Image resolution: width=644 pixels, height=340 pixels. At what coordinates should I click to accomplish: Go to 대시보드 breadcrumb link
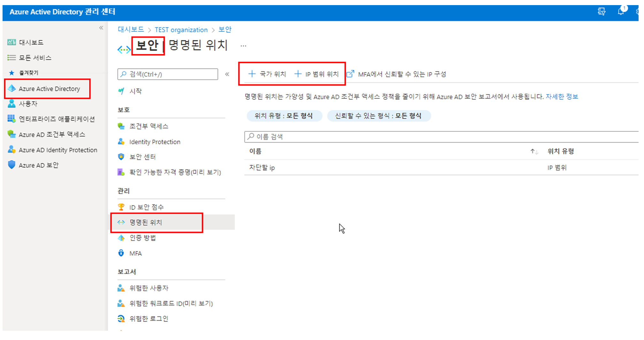(x=131, y=30)
